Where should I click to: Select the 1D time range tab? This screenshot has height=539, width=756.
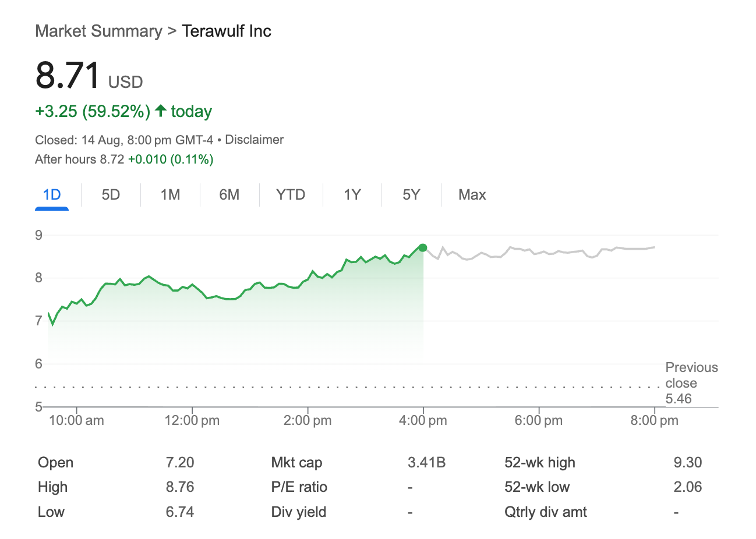coord(52,194)
